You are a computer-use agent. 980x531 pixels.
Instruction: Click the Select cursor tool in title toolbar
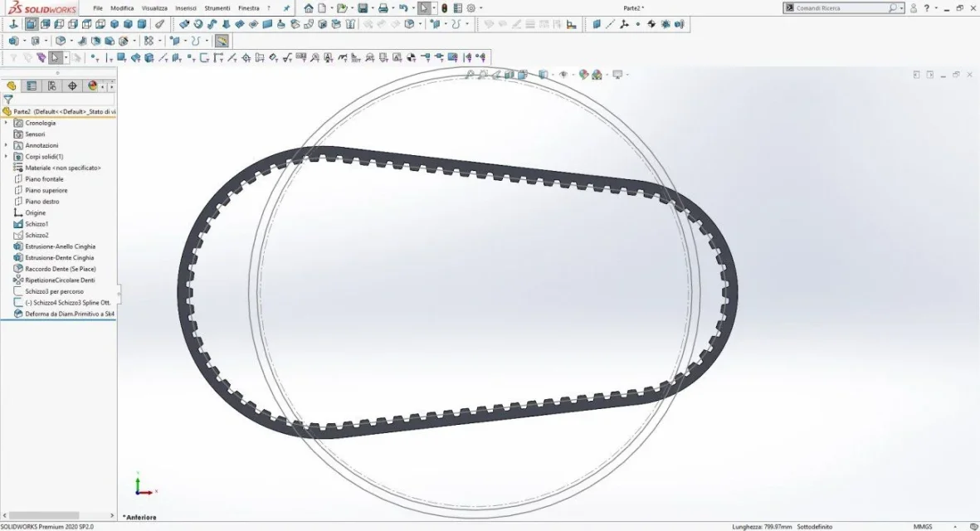[x=424, y=8]
